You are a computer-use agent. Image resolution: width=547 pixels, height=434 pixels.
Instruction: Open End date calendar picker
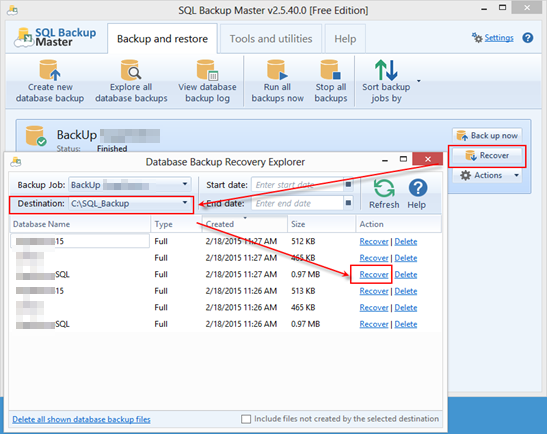348,203
